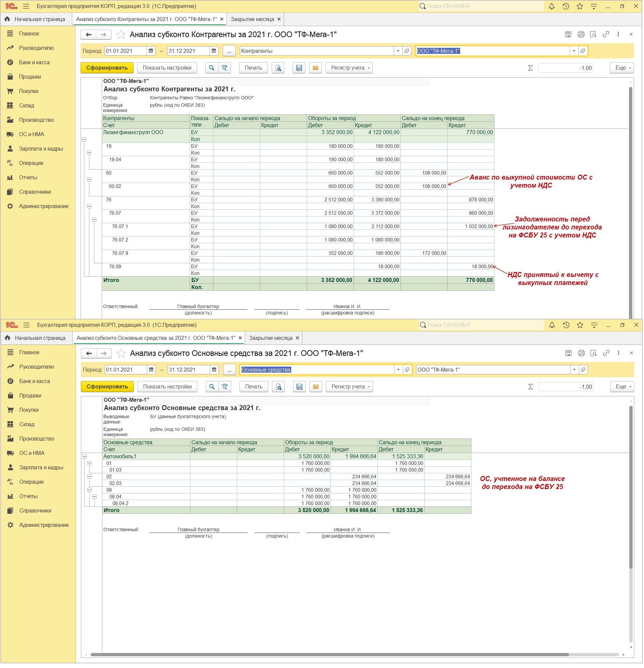Click period start date field in bottom report

point(126,370)
